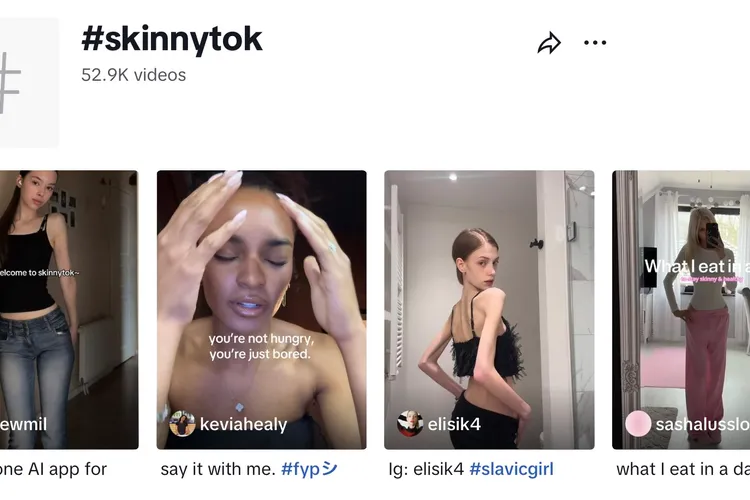Open the #slavicgirl hashtag link
Viewport: 750px width, 500px height.
(511, 469)
